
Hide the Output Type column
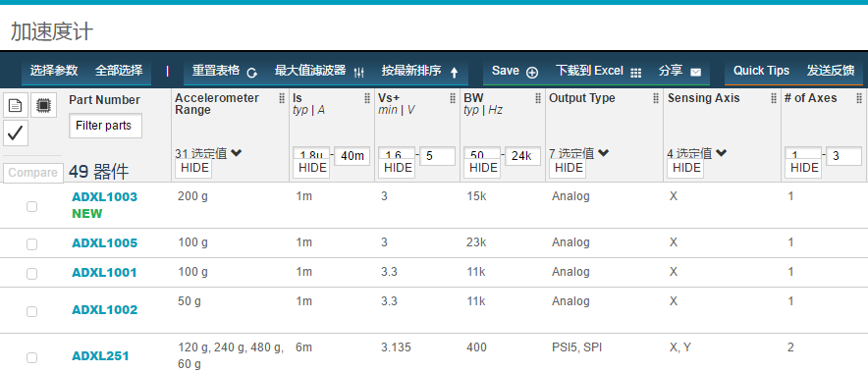[569, 168]
